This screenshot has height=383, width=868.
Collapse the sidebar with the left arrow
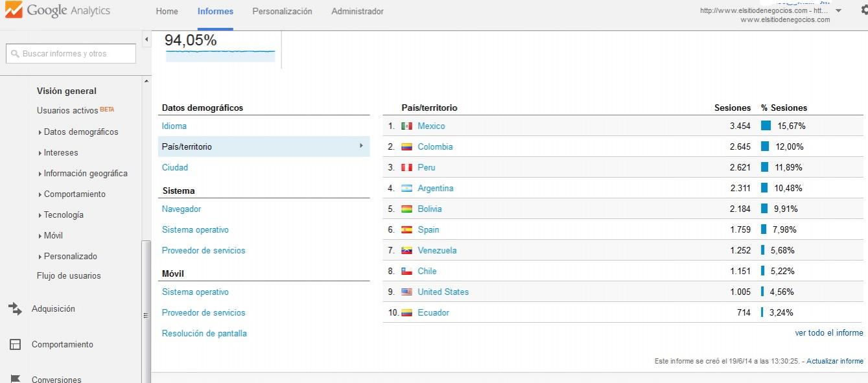pos(146,40)
